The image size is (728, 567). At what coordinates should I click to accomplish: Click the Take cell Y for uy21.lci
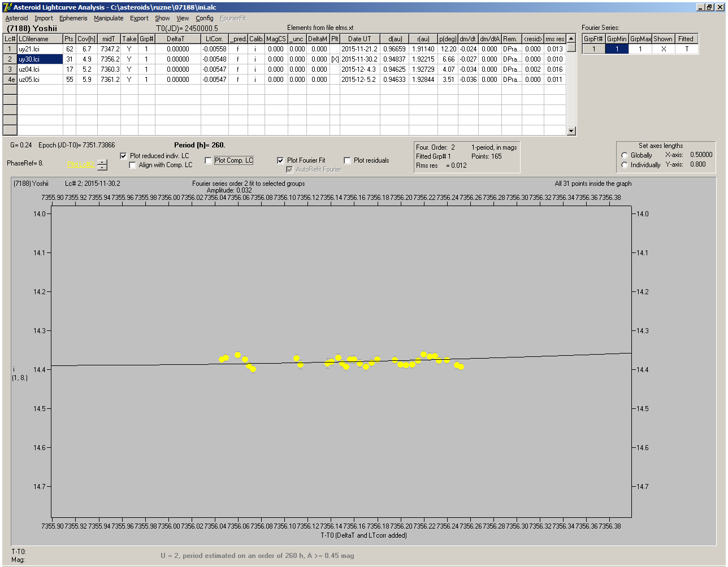tap(129, 49)
